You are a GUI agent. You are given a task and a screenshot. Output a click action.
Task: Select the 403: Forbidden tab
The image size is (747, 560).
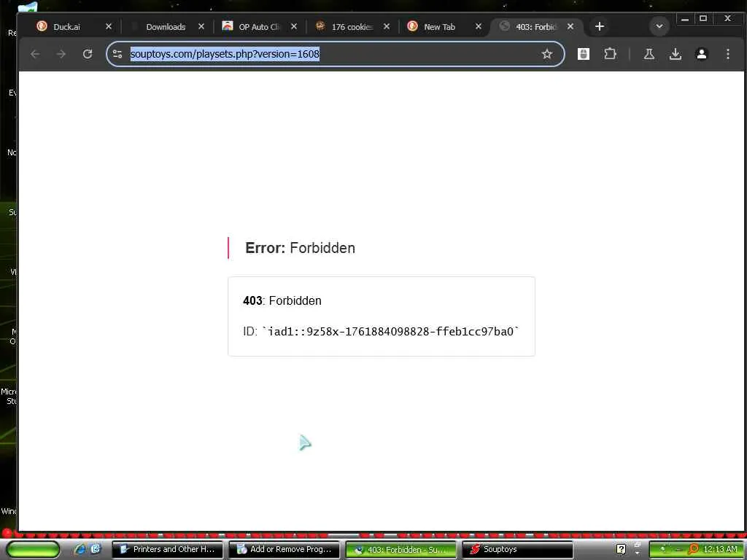coord(535,27)
